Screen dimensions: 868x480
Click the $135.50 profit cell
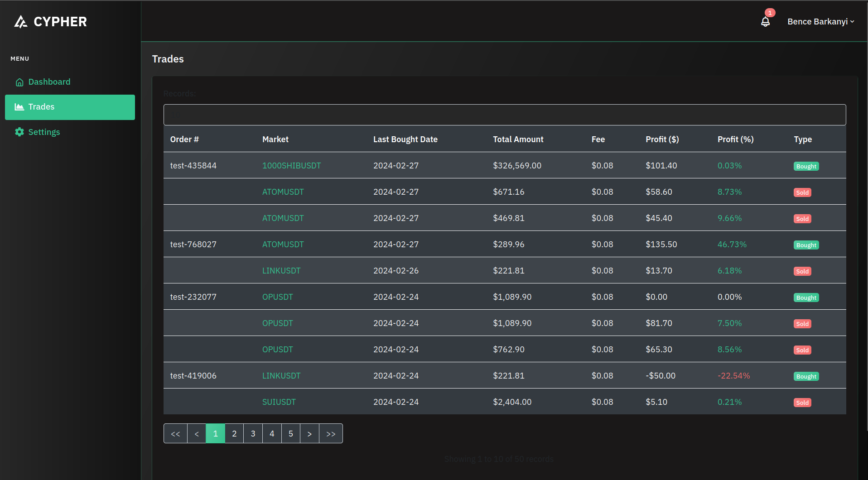tap(661, 245)
